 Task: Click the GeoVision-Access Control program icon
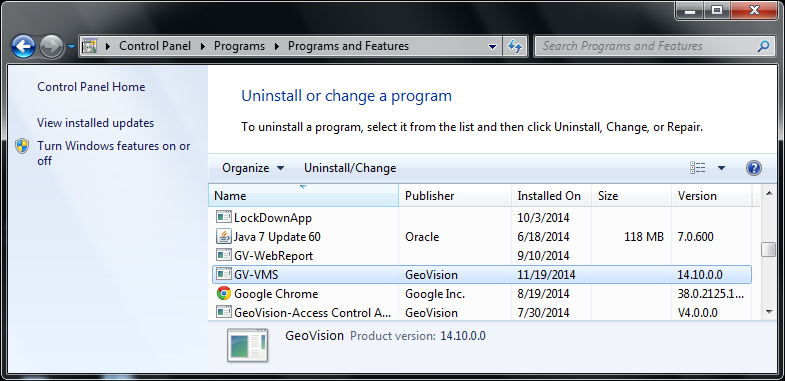pyautogui.click(x=223, y=312)
